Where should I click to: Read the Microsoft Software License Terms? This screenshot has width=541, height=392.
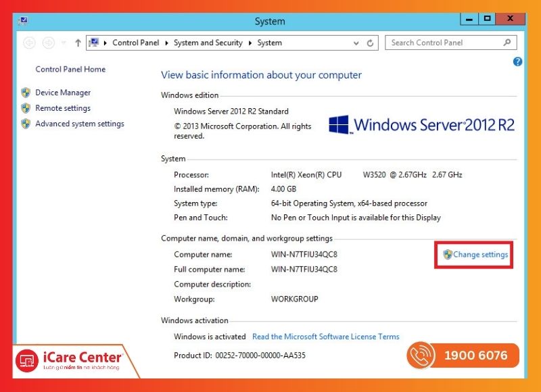326,337
